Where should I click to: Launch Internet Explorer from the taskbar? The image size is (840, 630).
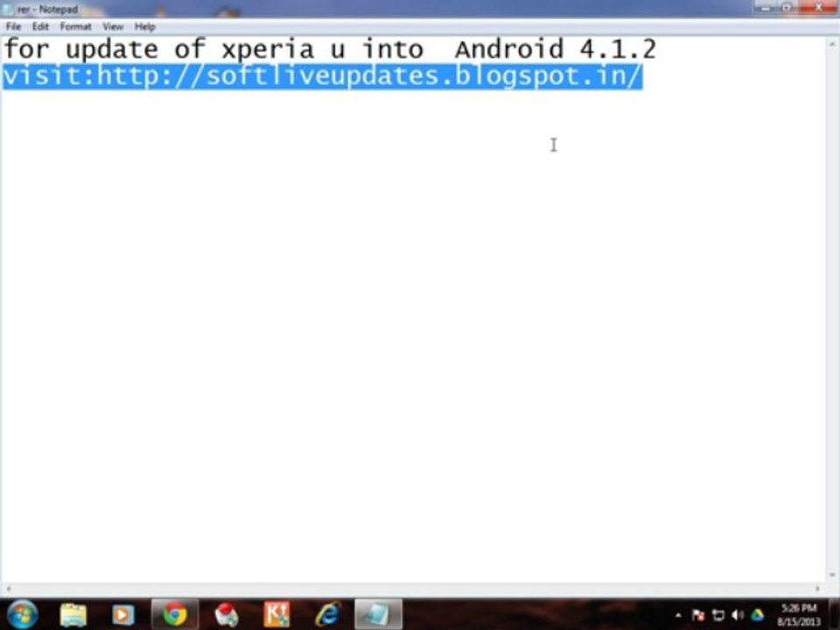[x=327, y=614]
